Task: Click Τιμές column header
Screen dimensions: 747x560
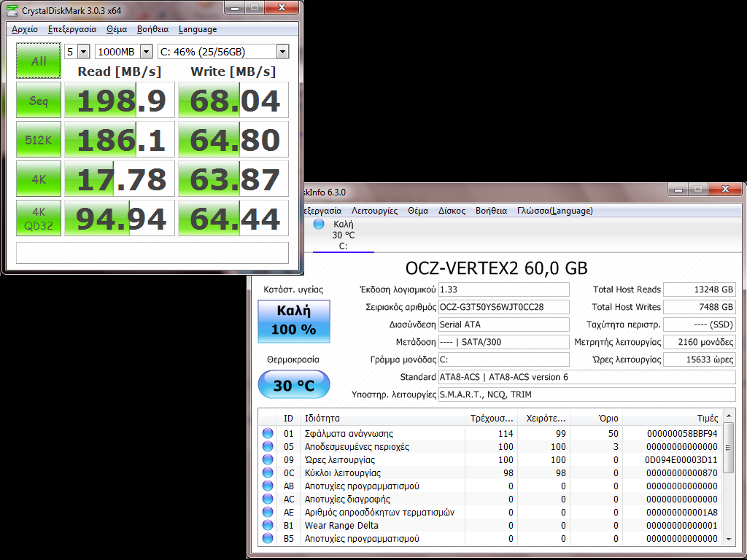Action: click(x=673, y=418)
